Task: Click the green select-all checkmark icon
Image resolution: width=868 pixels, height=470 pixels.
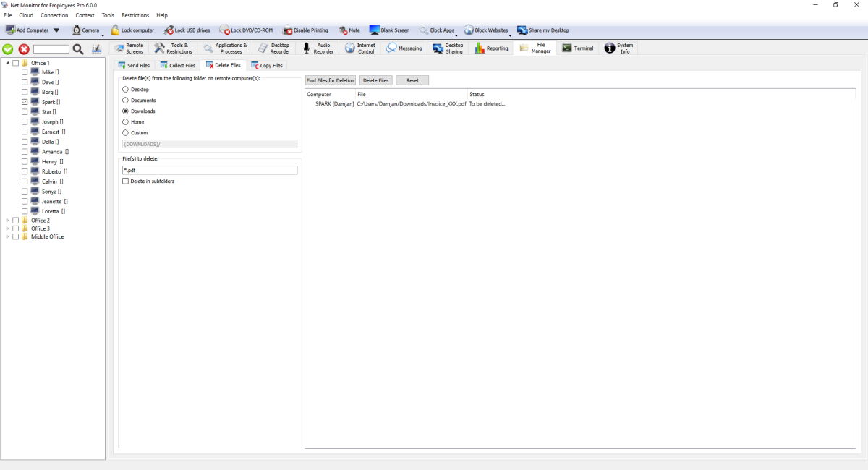Action: (x=8, y=49)
